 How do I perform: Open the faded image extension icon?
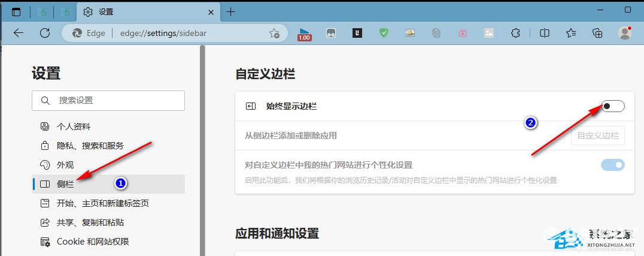[489, 34]
